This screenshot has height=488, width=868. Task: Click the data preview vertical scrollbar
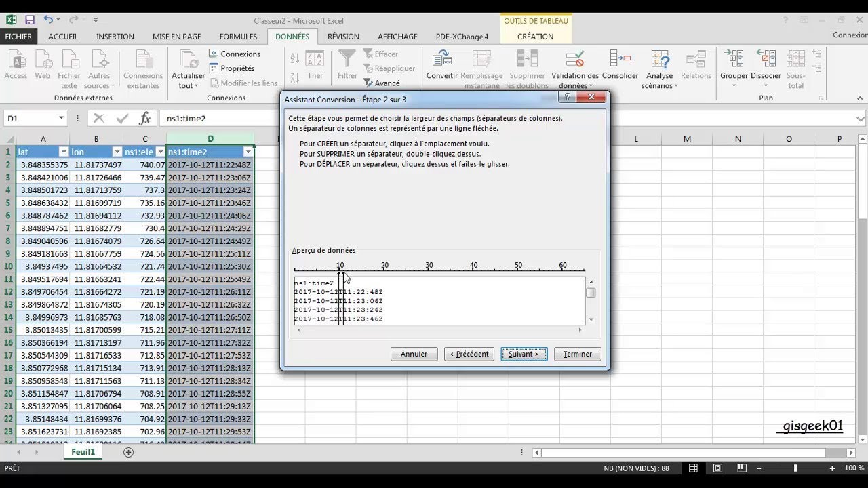(591, 300)
